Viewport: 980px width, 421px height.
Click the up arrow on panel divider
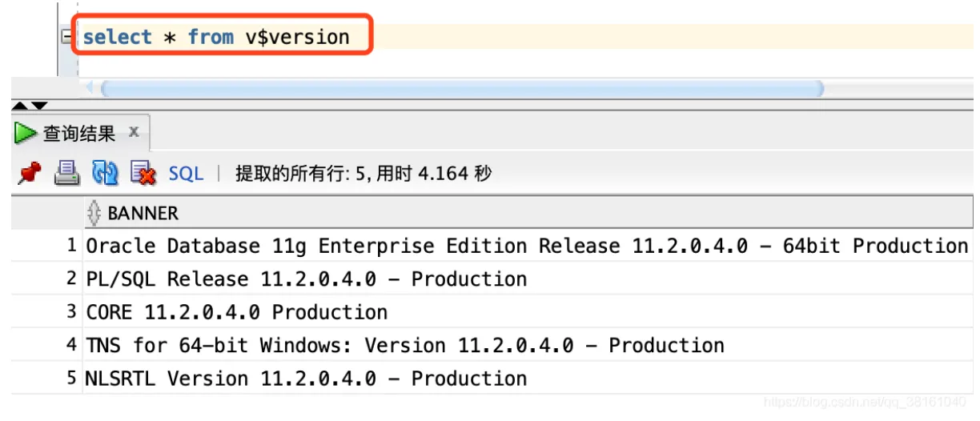[x=19, y=106]
